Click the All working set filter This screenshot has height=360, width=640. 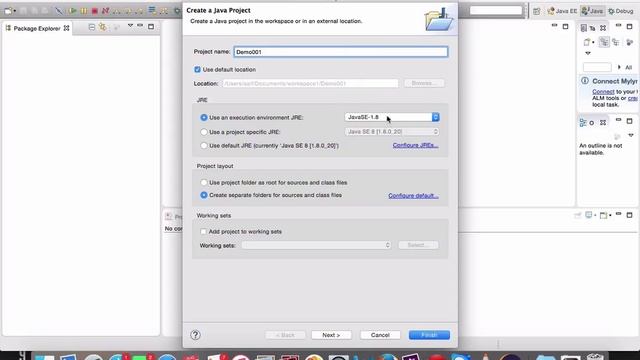pyautogui.click(x=628, y=67)
